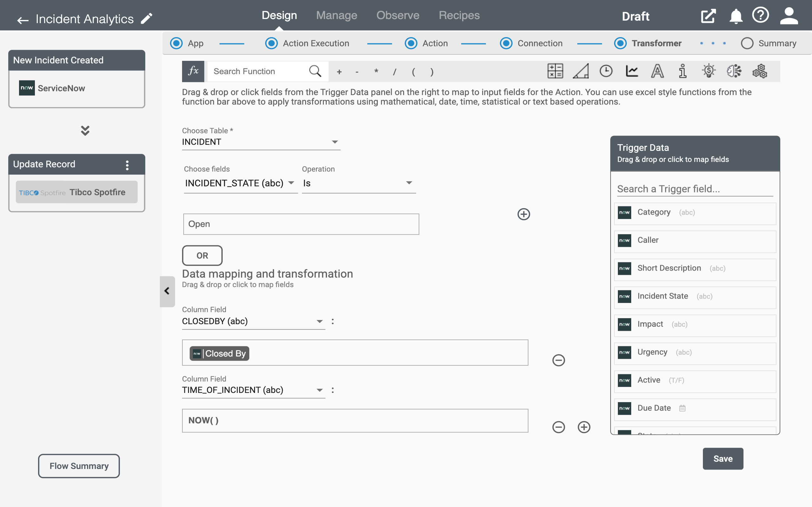Search for a trigger field
The image size is (812, 507).
coord(695,188)
